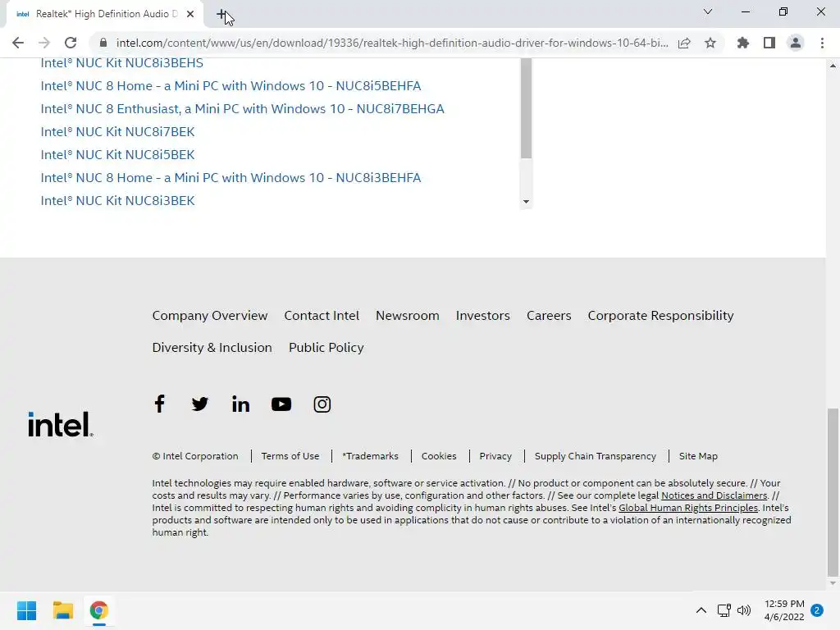Open the NUC8i3BEHFA Mini PC link

coord(231,178)
